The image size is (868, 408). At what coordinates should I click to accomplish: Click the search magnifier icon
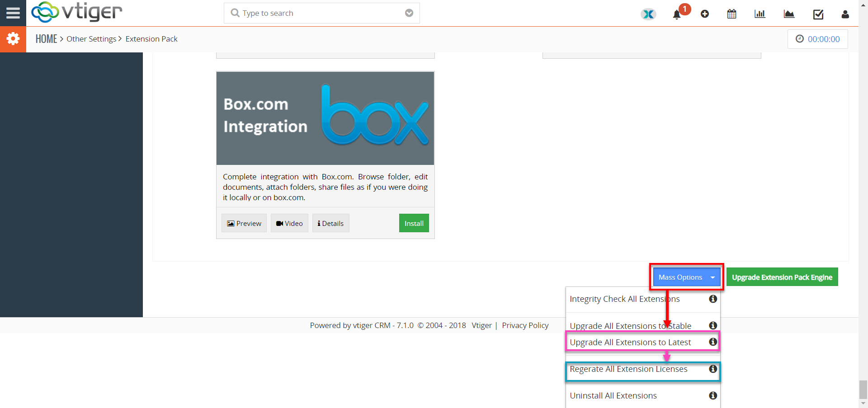point(235,13)
